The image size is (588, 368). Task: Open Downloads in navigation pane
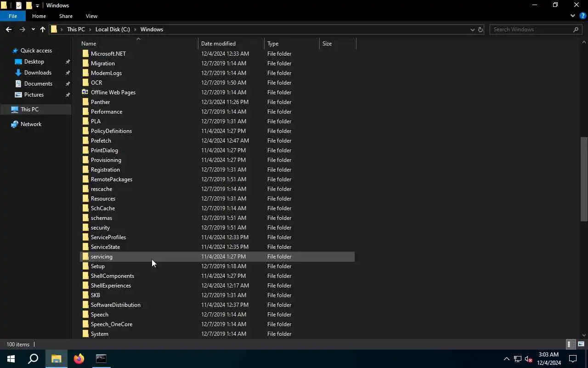(x=38, y=73)
